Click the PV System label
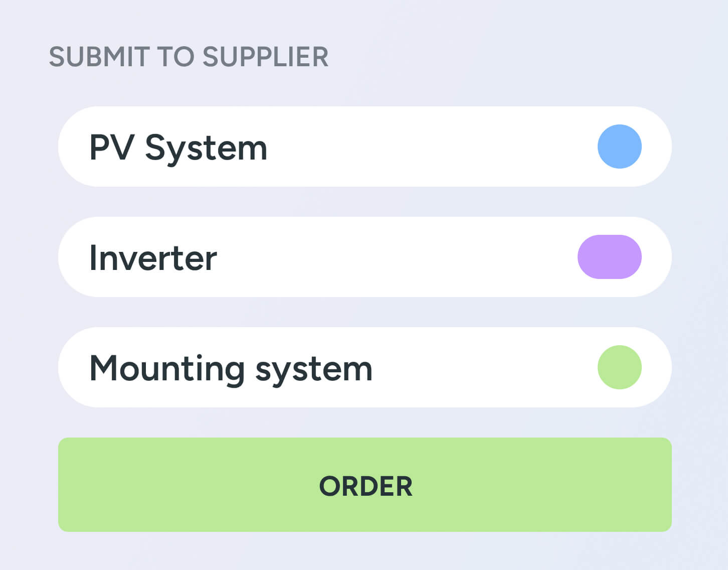 tap(177, 147)
